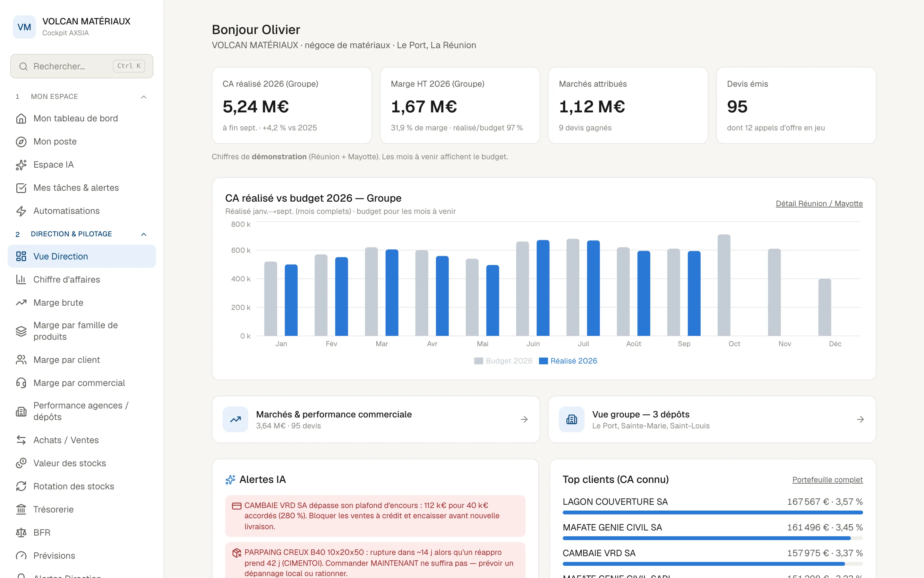Click the home icon beside Mon tableau de bord
924x578 pixels.
21,118
